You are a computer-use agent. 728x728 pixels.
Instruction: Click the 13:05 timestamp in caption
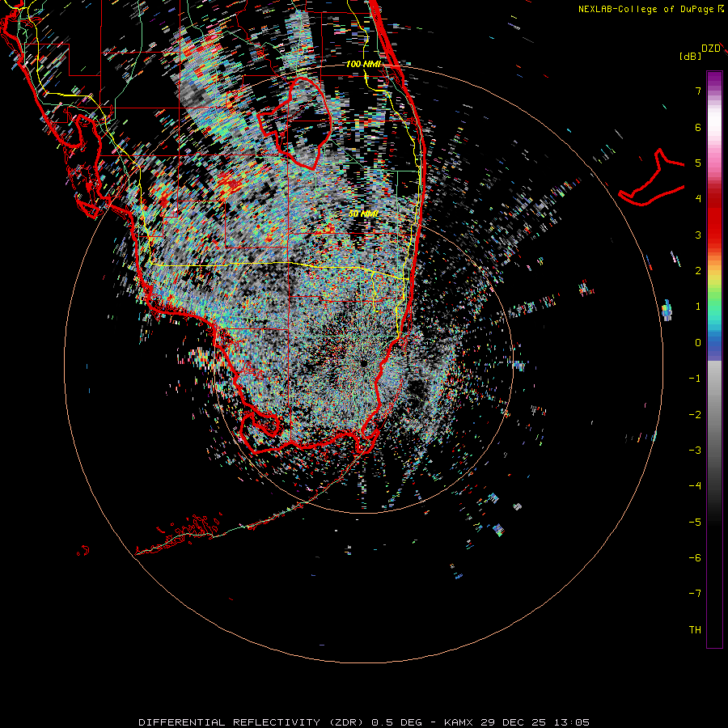click(x=572, y=722)
